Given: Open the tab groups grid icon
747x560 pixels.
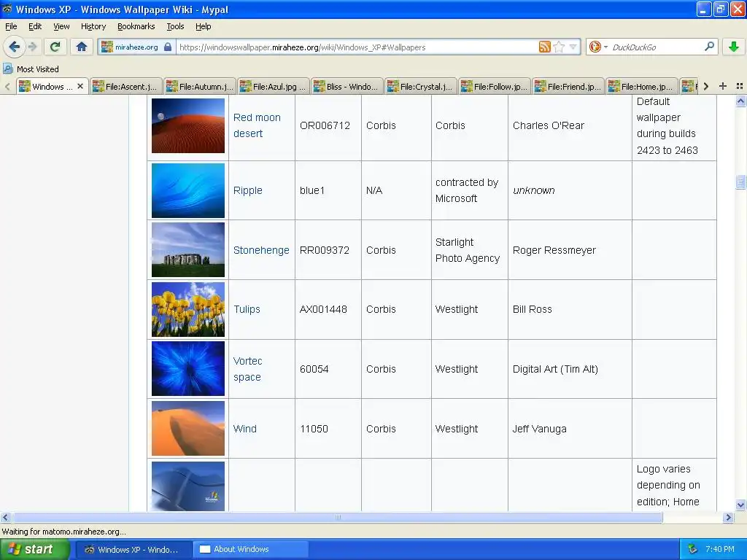Looking at the screenshot, I should coord(740,86).
